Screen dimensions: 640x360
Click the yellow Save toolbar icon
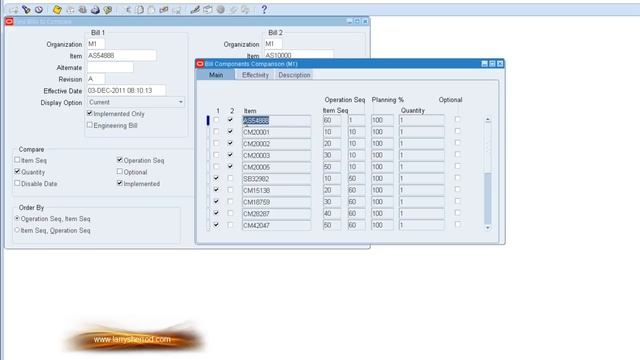[x=57, y=9]
